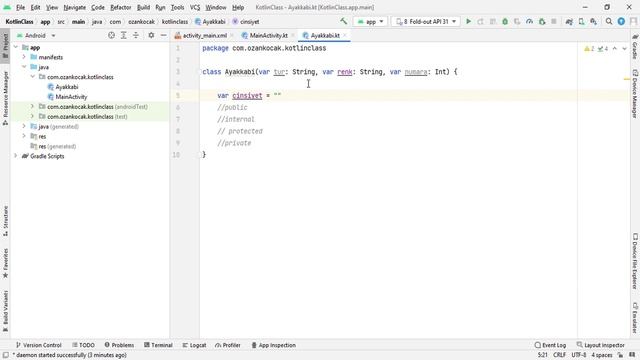
Task: Open the Android view selector dropdown
Action: pos(36,36)
